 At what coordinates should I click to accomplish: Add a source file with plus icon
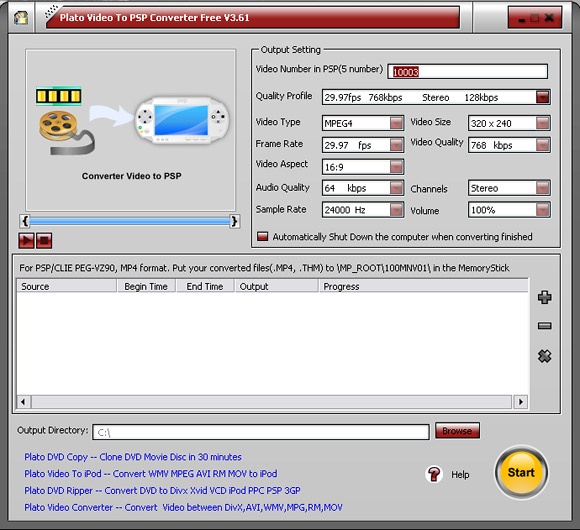(544, 297)
